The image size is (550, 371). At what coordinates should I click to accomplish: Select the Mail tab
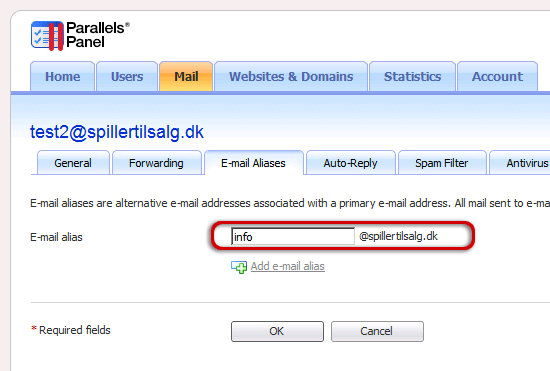pos(186,76)
